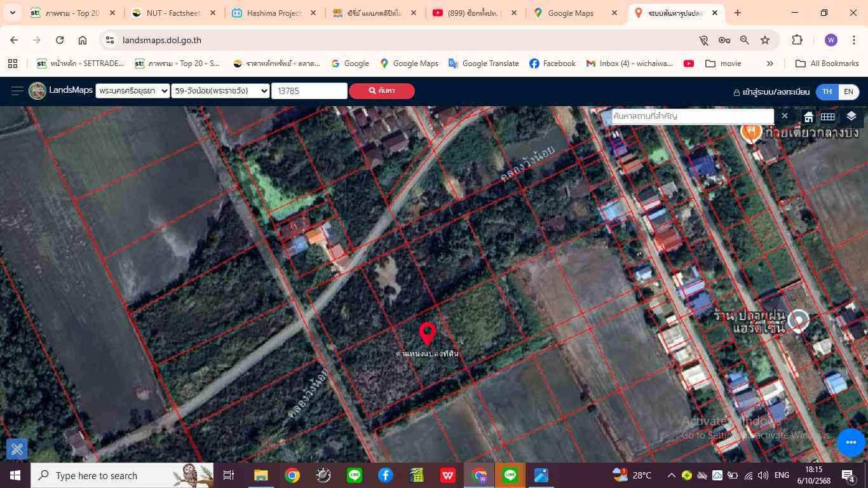Viewport: 868px width, 488px height.
Task: Open the province dropdown showing พระนครศรีอยุธยา
Action: (132, 91)
